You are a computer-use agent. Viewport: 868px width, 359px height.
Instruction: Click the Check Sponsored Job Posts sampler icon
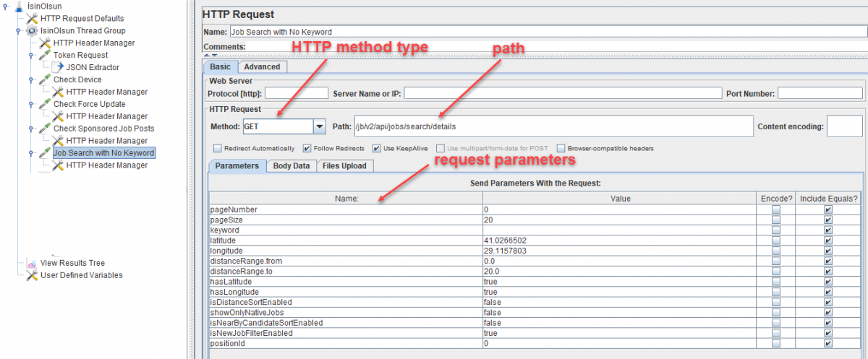point(45,129)
